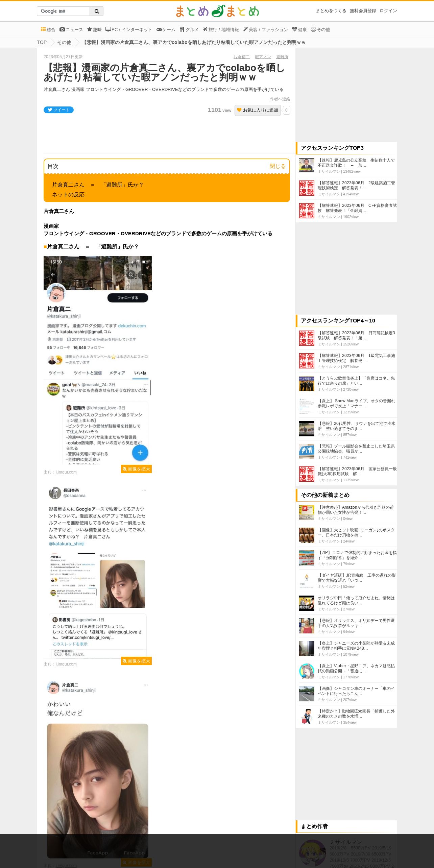Click the blue ツイート button
This screenshot has height=868, width=434.
coord(58,110)
